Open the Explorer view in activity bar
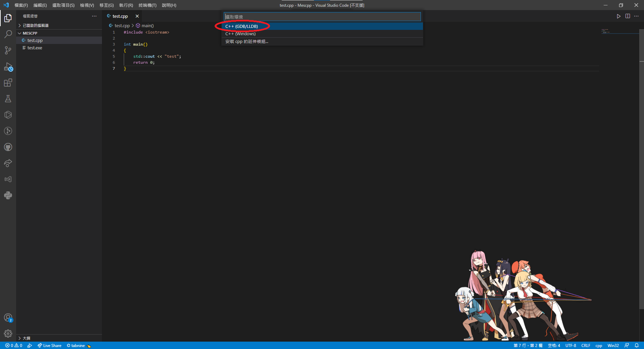Screen dimensions: 644x349 (x=8, y=18)
